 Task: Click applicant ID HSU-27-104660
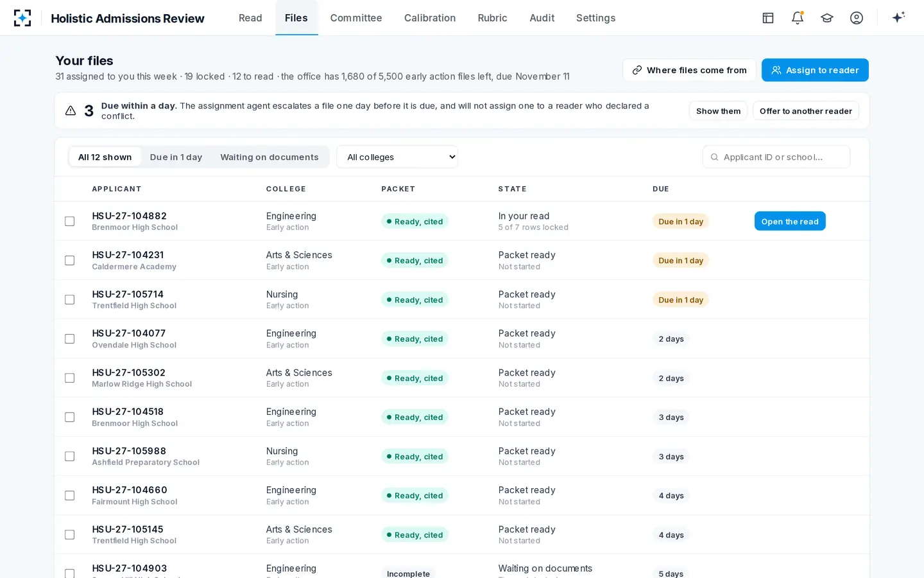tap(130, 490)
